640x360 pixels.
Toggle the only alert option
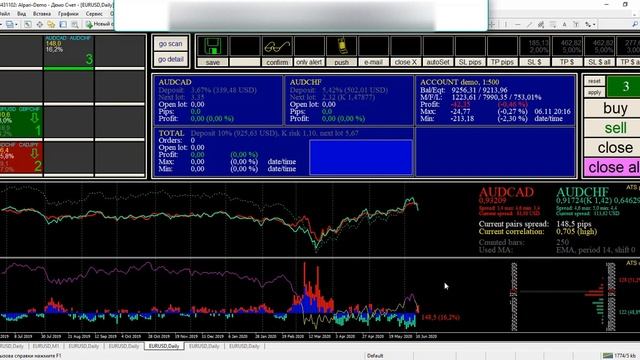[x=309, y=62]
